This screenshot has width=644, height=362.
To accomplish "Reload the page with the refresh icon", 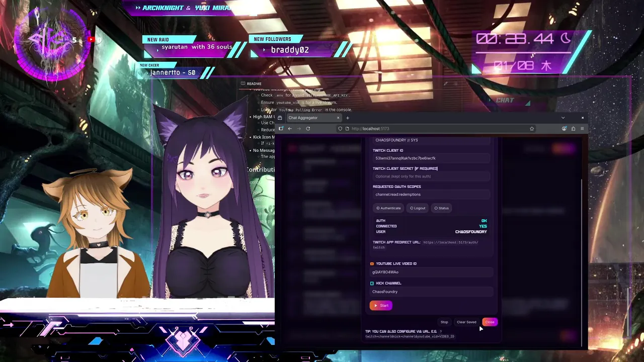I will coord(308,129).
